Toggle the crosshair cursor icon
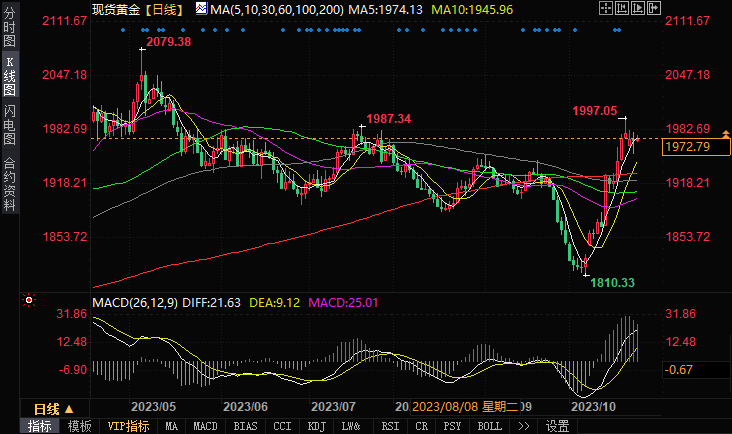The width and height of the screenshot is (732, 434). click(605, 8)
